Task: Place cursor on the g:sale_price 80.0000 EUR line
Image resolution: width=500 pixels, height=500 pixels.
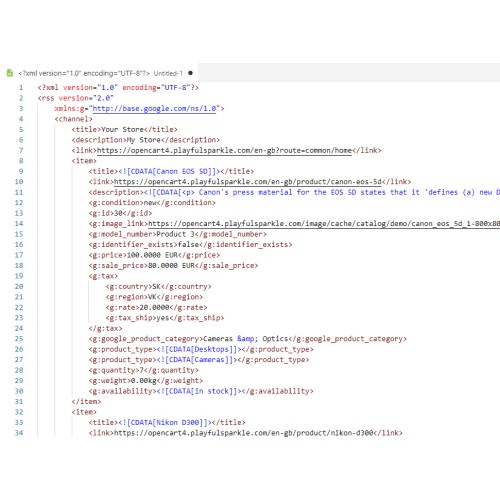Action: [x=173, y=266]
